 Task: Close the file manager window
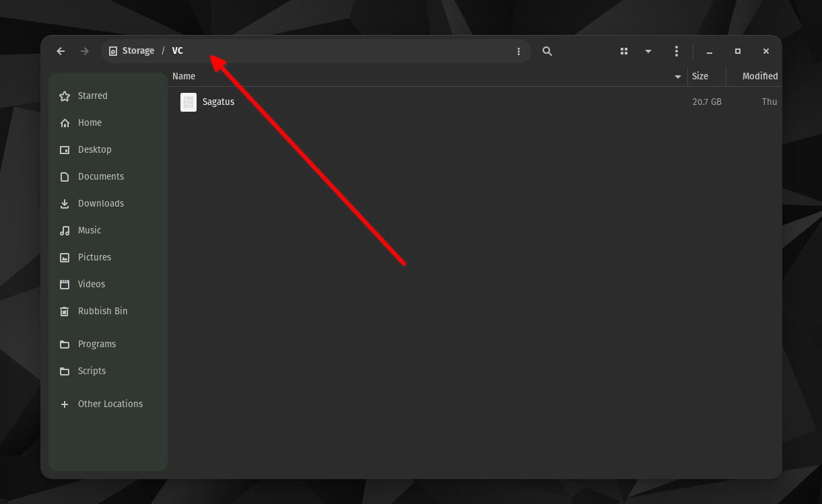(766, 51)
